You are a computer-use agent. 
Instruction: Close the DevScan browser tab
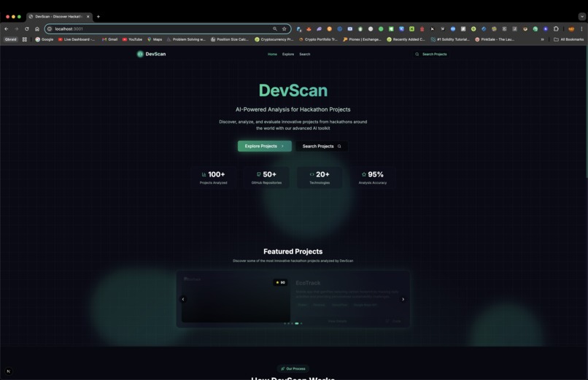coord(88,17)
